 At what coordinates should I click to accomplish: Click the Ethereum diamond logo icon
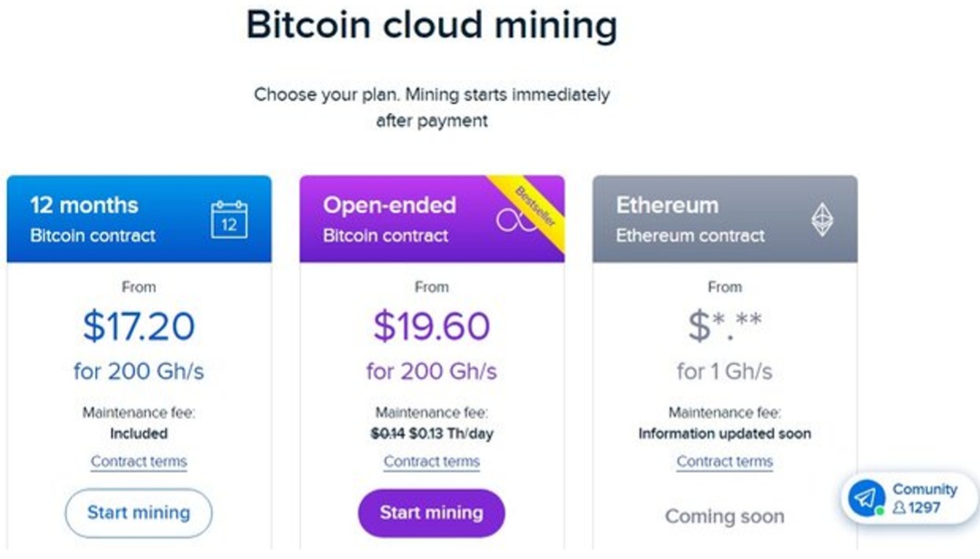[822, 220]
